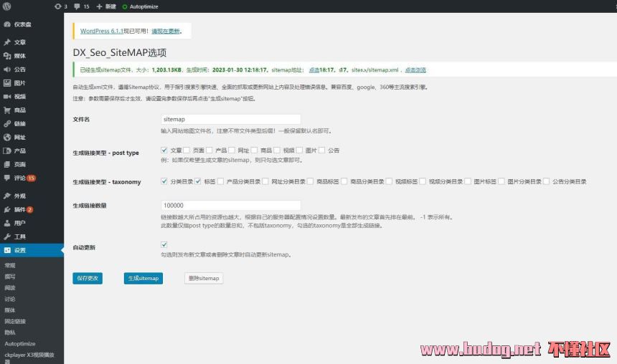Check the 产品分类目录 taxonomy checkbox
This screenshot has width=617, height=364.
pyautogui.click(x=220, y=181)
